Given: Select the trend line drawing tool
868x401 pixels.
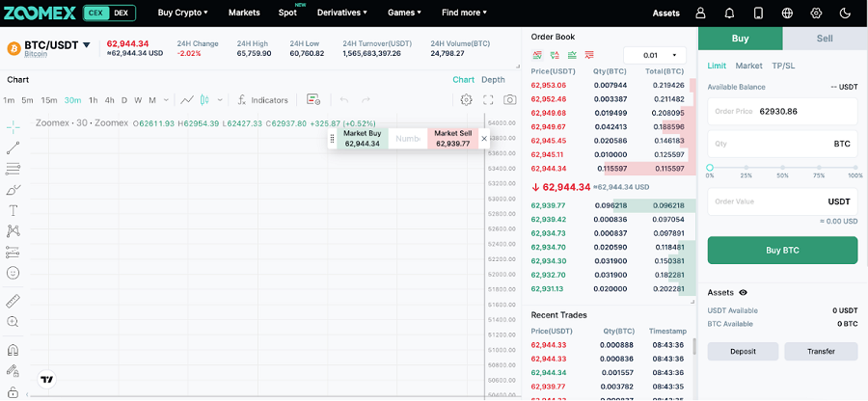Looking at the screenshot, I should click(x=14, y=147).
